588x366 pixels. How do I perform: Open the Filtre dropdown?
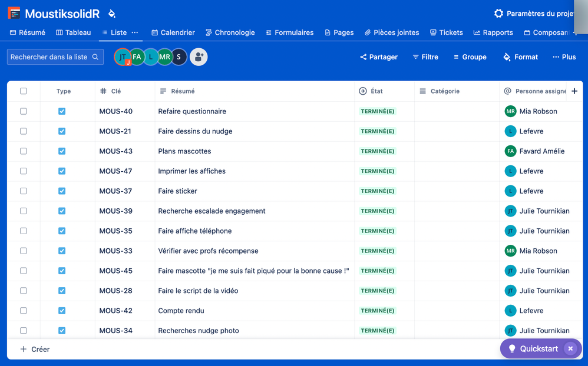click(425, 57)
